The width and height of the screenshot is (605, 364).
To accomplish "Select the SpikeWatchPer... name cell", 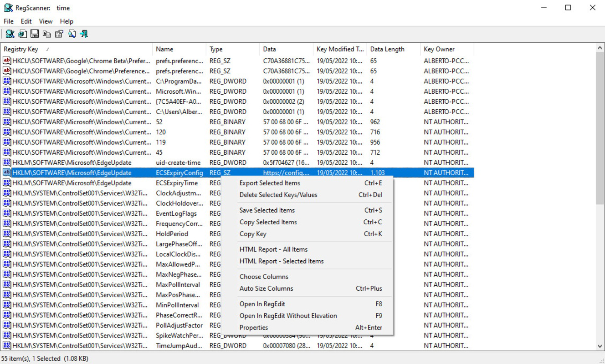I will [179, 335].
